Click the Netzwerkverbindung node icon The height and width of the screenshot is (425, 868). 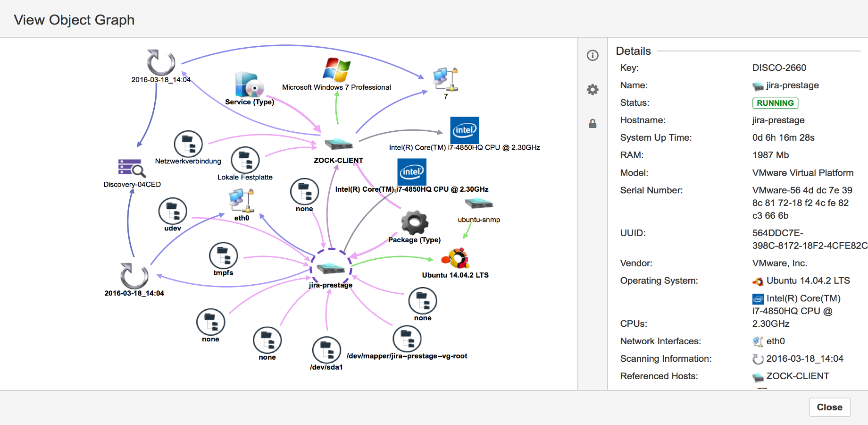click(188, 144)
